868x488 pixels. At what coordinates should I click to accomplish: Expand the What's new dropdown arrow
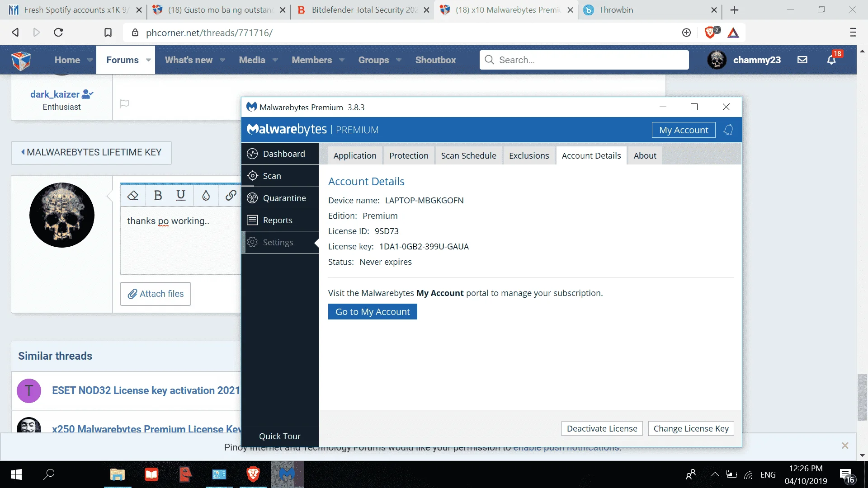pos(222,60)
